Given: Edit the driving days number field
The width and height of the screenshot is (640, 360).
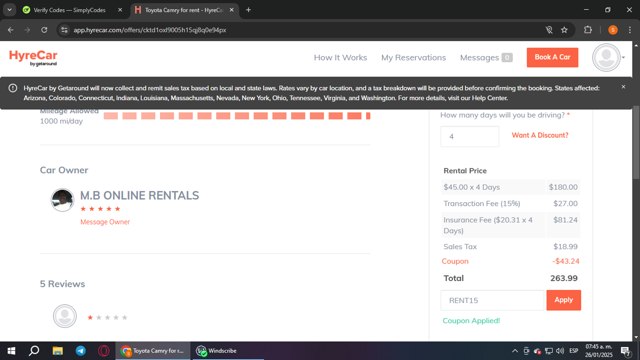Looking at the screenshot, I should (x=469, y=136).
